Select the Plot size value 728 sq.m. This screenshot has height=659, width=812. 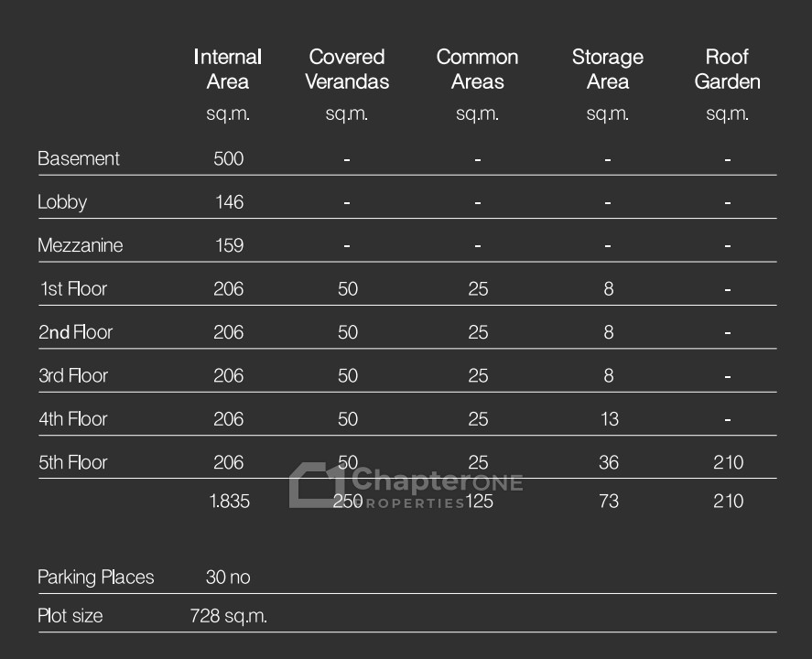[x=228, y=616]
